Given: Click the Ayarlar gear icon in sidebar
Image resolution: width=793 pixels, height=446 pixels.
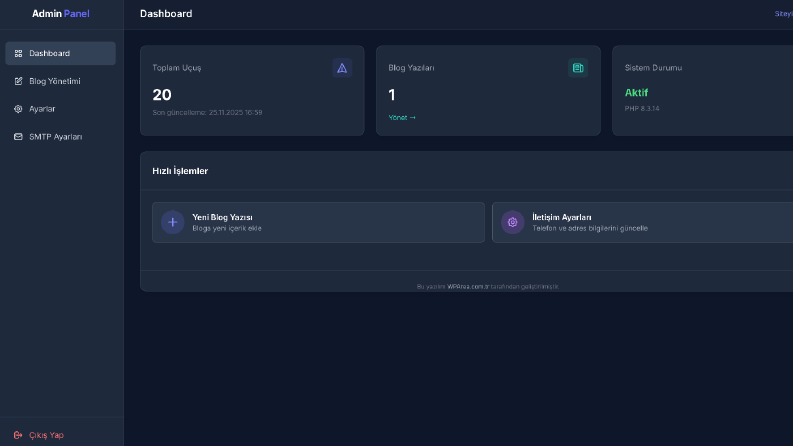Looking at the screenshot, I should [18, 109].
